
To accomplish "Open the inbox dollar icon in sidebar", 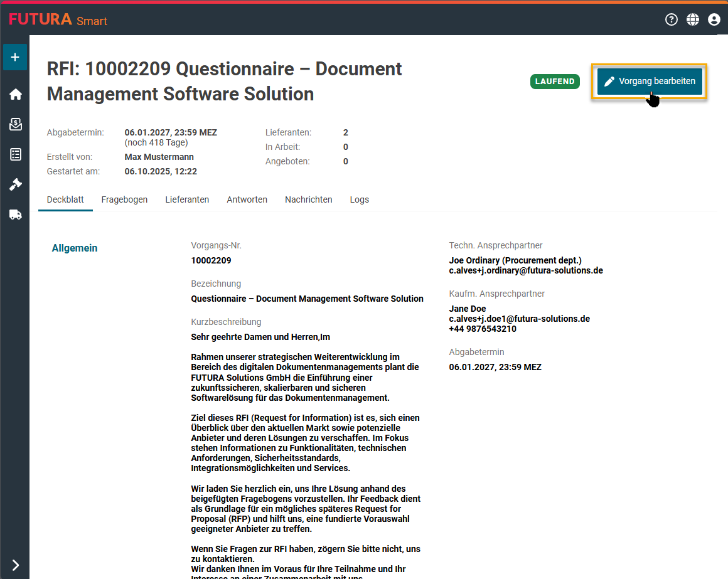I will click(15, 124).
